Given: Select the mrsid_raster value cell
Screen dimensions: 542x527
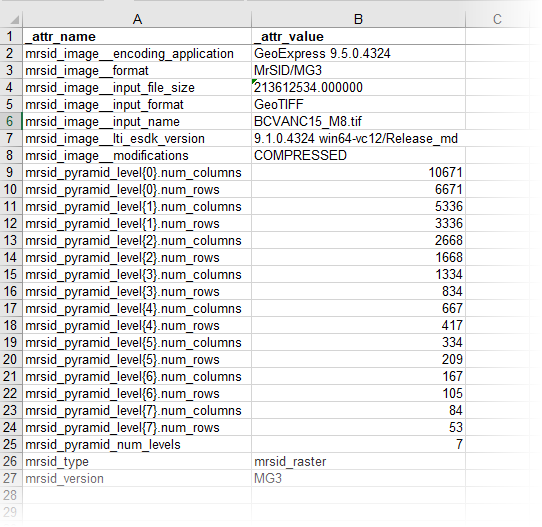Looking at the screenshot, I should tap(358, 462).
